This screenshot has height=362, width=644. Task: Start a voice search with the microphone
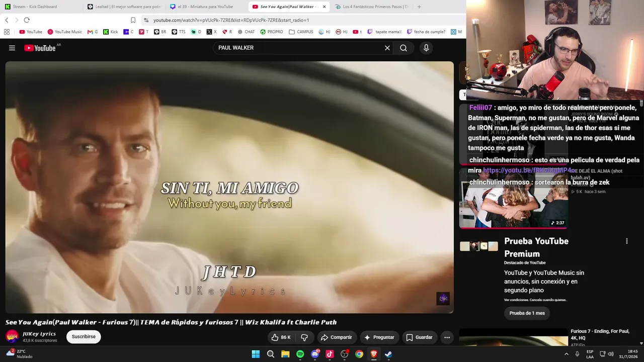click(x=426, y=48)
